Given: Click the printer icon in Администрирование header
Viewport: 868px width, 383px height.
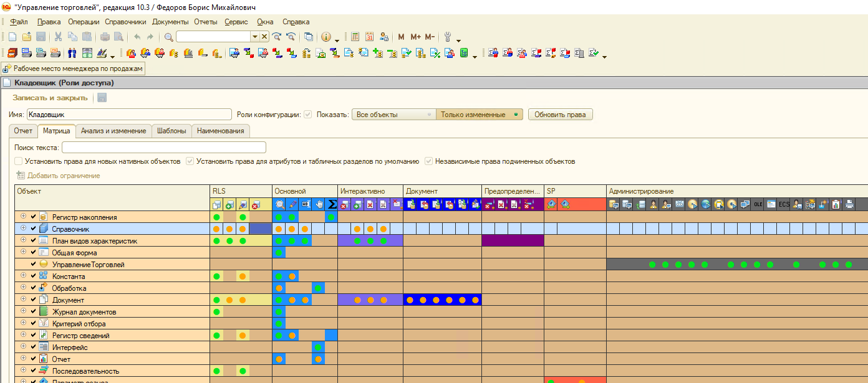Looking at the screenshot, I should [x=849, y=204].
